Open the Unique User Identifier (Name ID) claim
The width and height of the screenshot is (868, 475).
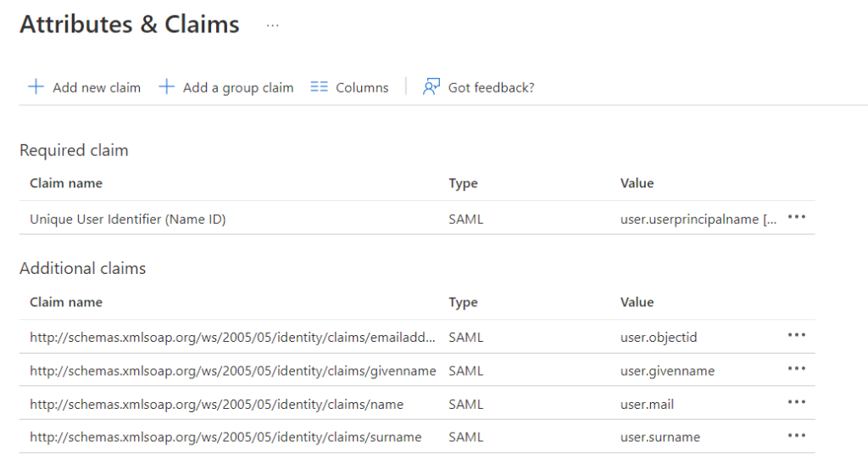127,219
